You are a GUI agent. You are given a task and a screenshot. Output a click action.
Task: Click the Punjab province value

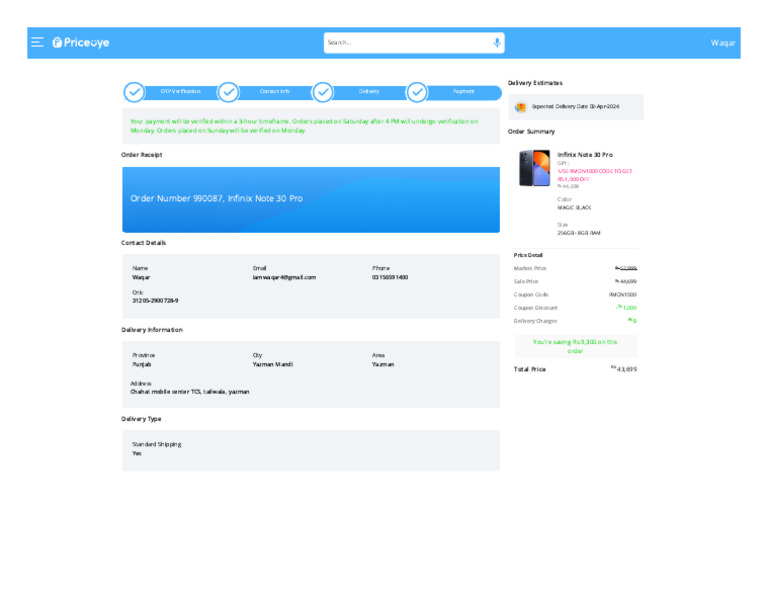coord(142,365)
